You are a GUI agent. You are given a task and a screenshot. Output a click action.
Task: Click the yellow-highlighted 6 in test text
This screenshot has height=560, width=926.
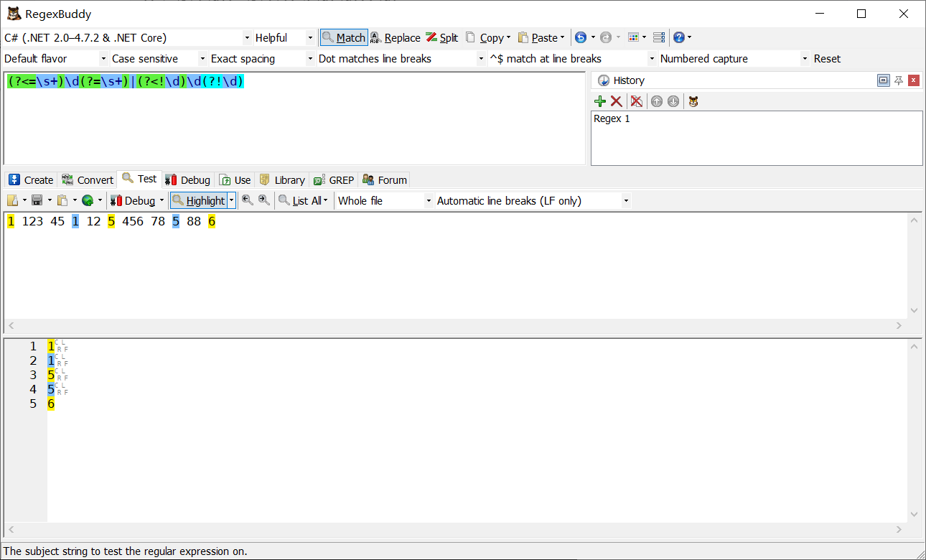[x=212, y=222]
